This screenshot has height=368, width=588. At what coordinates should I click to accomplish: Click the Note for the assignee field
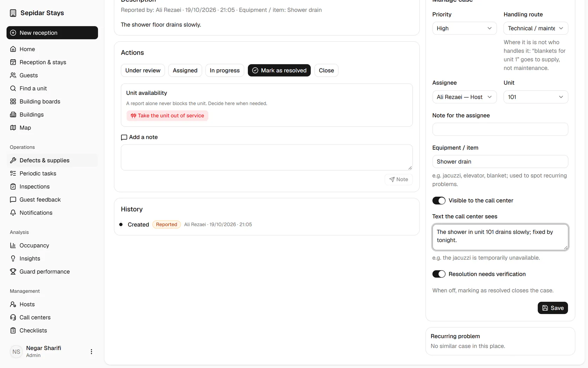coord(500,129)
